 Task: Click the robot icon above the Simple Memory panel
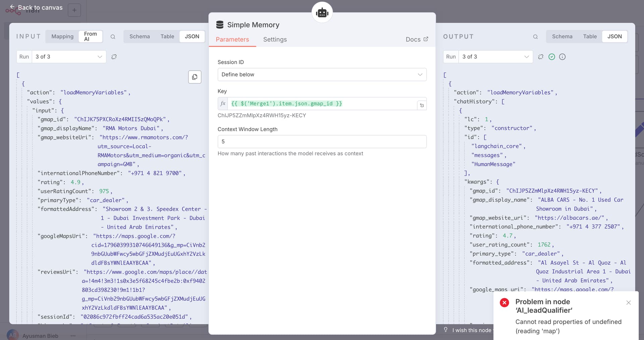click(x=322, y=12)
